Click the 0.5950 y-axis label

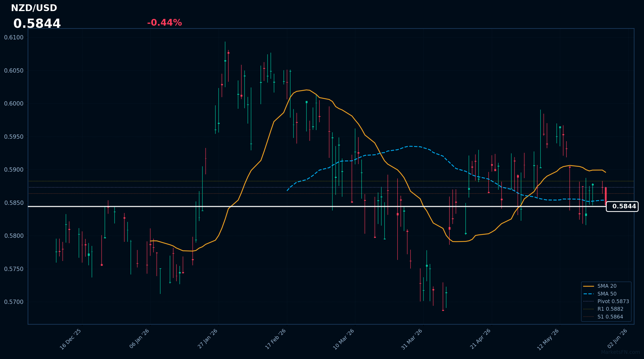click(x=14, y=137)
